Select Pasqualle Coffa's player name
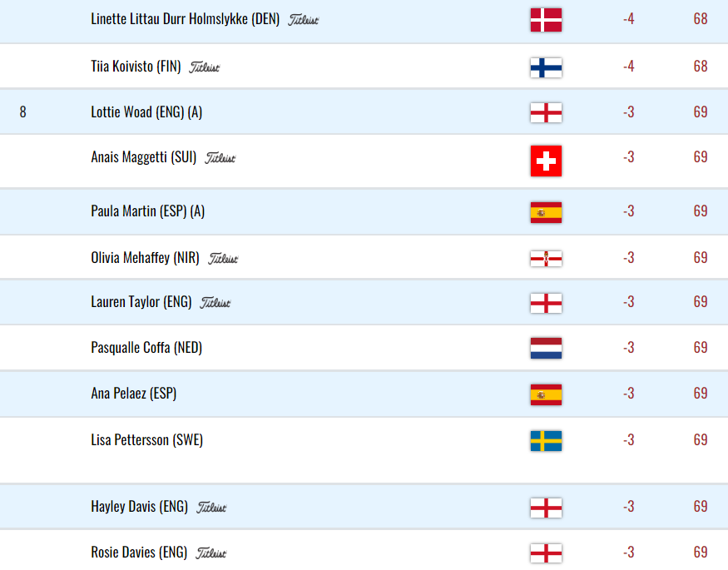 click(146, 348)
